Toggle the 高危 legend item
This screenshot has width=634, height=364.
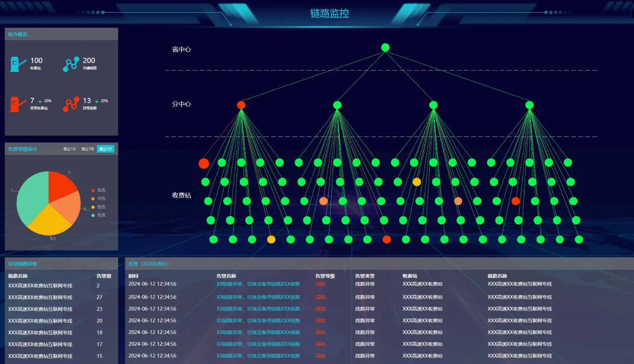98,190
